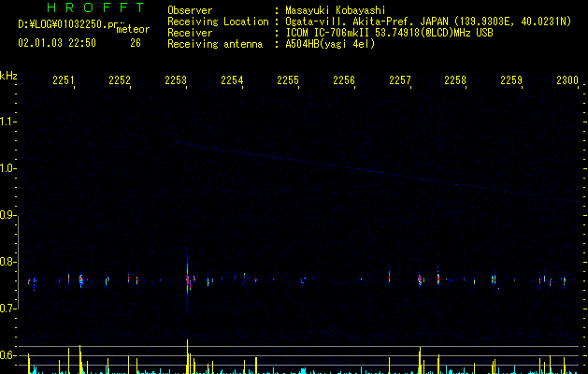This screenshot has width=588, height=374.
Task: Click the 0.6 kHz frequency tick label
Action: [x=7, y=355]
